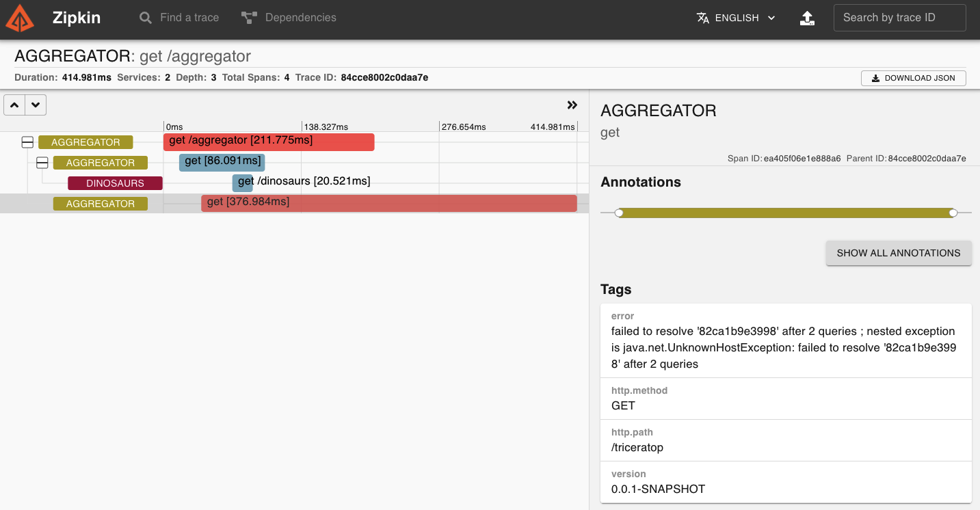Collapse the span detail panel with double arrow
Image resolution: width=980 pixels, height=510 pixels.
point(572,105)
